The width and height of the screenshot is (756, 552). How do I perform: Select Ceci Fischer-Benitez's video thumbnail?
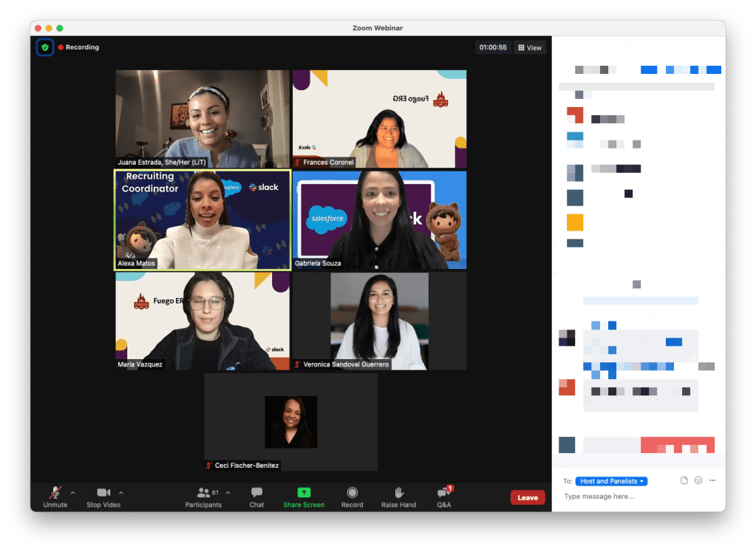click(290, 422)
